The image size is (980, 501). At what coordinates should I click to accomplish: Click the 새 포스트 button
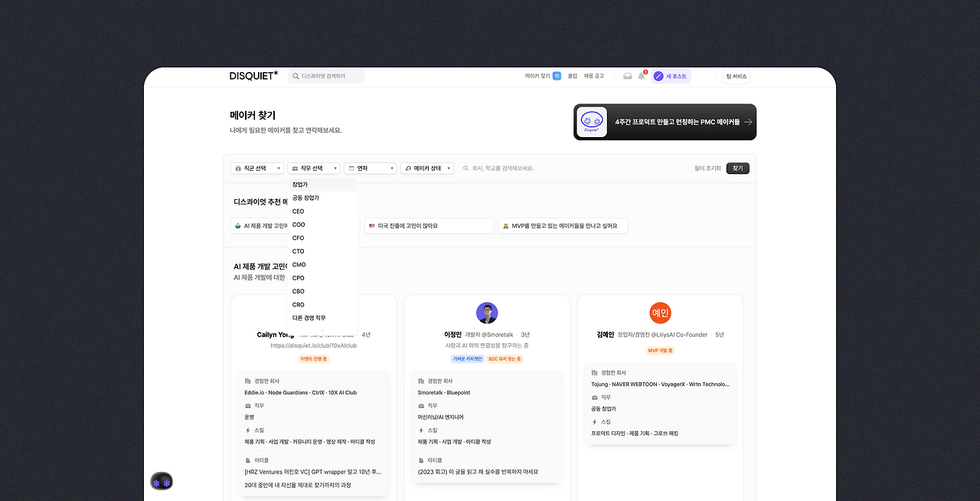[671, 77]
